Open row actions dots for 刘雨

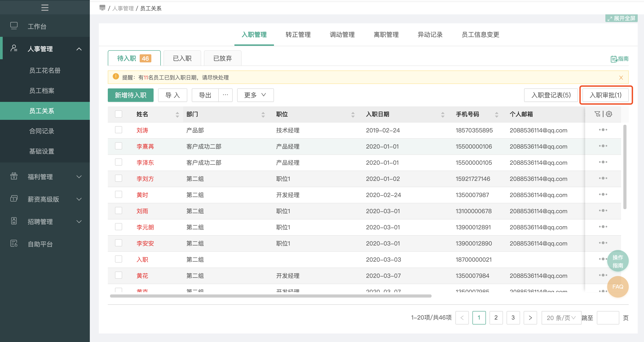pyautogui.click(x=603, y=210)
